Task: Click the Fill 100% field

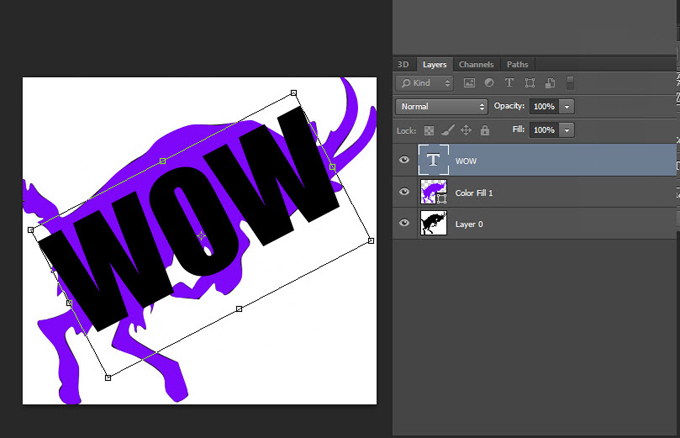Action: [544, 130]
